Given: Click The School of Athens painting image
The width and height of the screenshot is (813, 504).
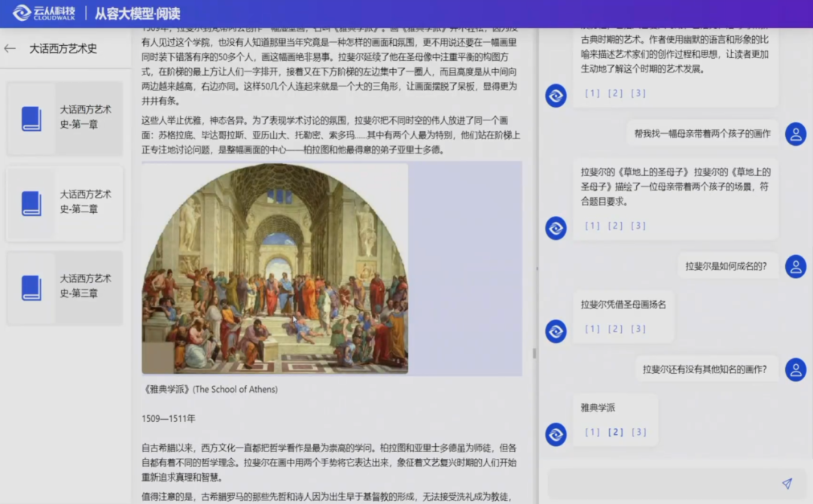Looking at the screenshot, I should pos(275,269).
